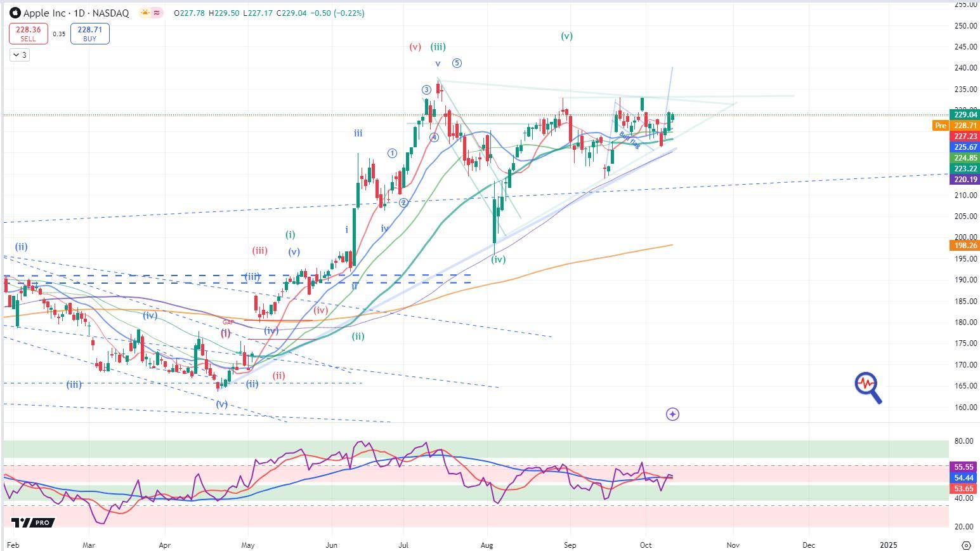The height and width of the screenshot is (551, 980).
Task: Click the H229.50 high value in legend
Action: tap(225, 13)
